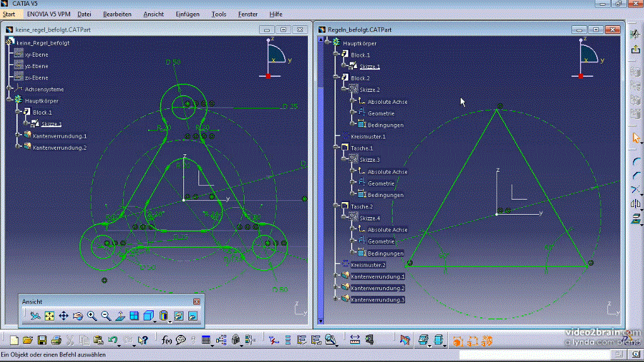Open the Datei menu
644x362 pixels.
(x=84, y=14)
